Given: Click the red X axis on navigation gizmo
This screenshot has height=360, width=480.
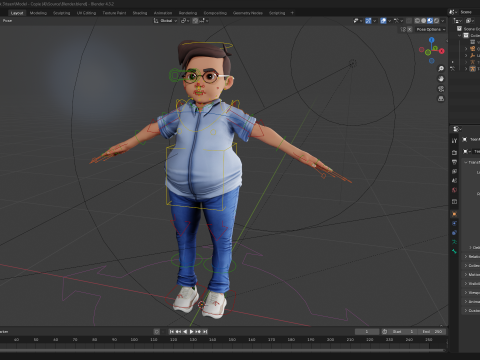Looking at the screenshot, I should (x=442, y=51).
